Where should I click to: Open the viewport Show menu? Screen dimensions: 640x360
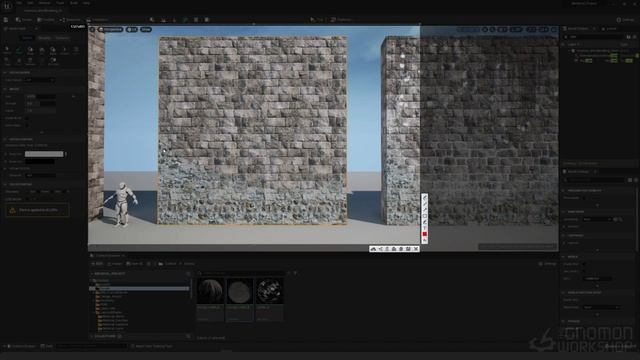(146, 29)
